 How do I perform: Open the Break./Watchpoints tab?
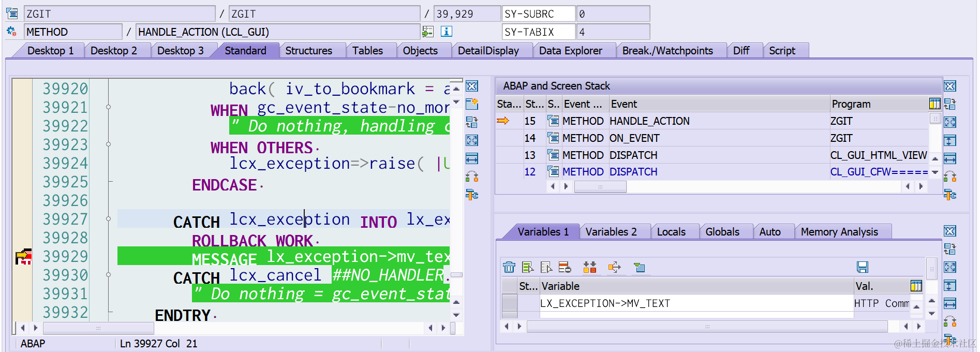667,51
